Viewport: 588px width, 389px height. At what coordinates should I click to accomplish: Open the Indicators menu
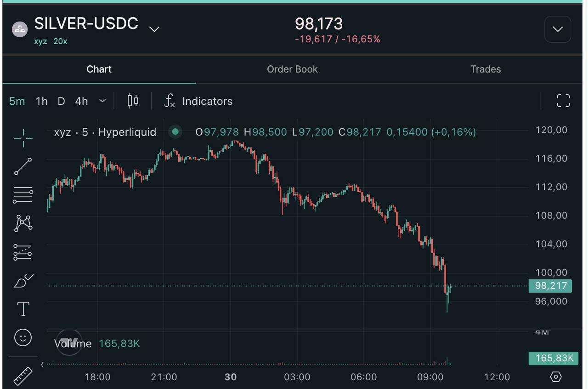pyautogui.click(x=198, y=101)
